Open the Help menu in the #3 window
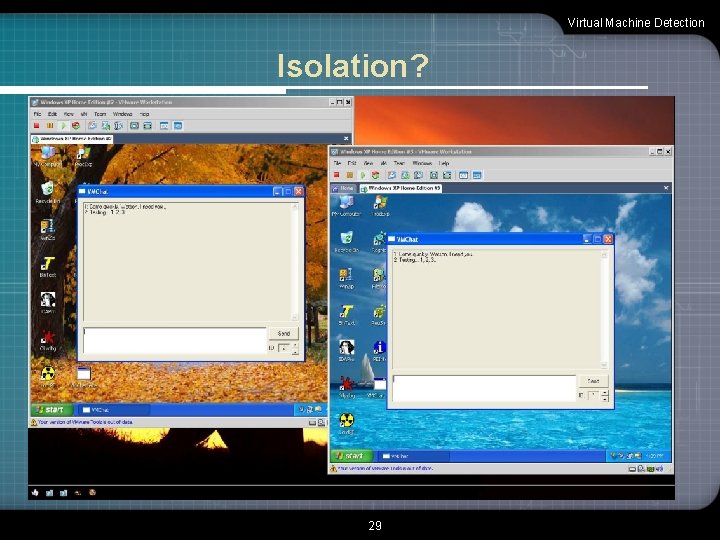The image size is (720, 540). (x=444, y=163)
